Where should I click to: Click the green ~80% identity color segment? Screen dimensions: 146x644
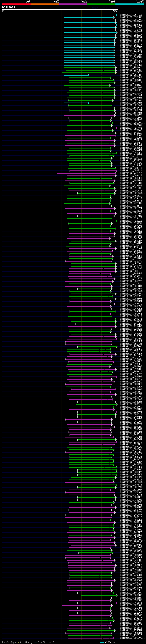101,4
